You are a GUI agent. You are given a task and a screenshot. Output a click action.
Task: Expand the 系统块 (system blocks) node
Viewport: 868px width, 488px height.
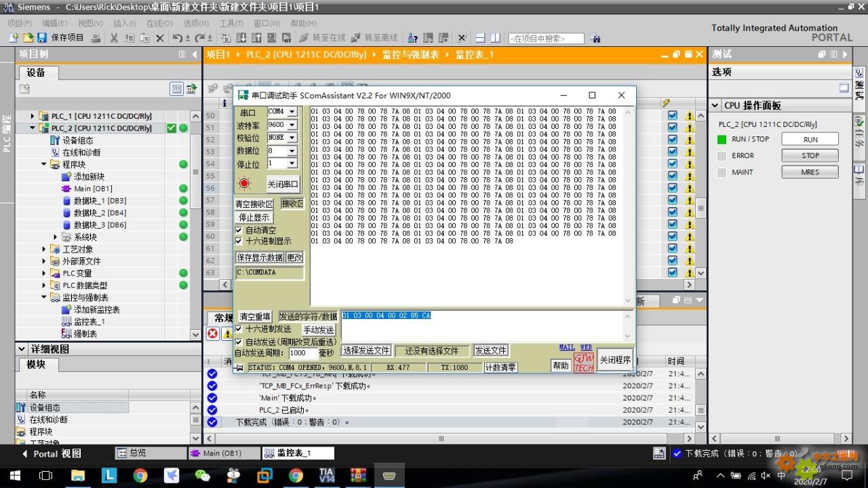click(x=55, y=237)
